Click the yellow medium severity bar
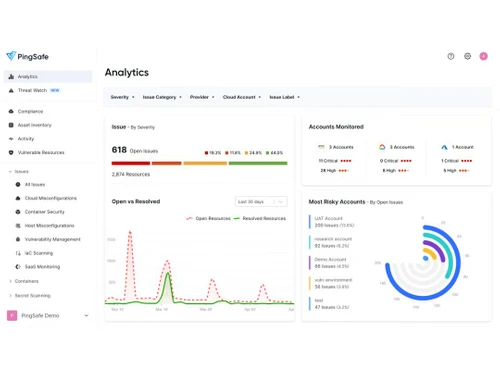The image size is (500, 375). point(205,163)
